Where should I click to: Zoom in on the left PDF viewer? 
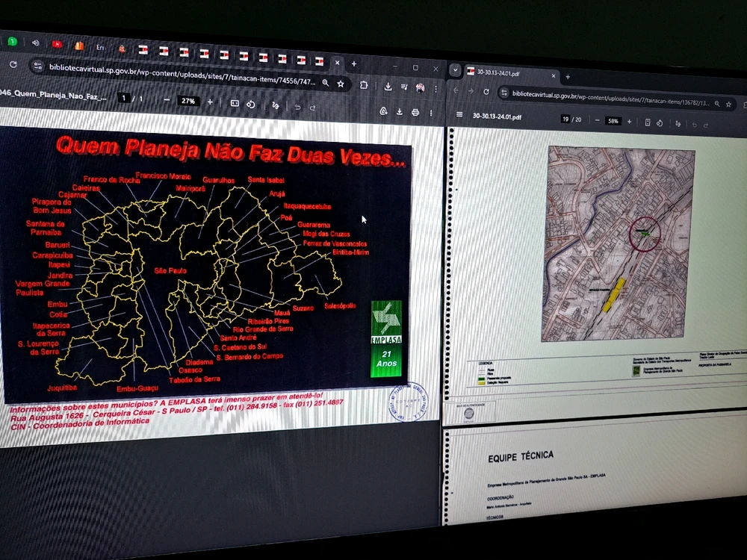click(x=210, y=102)
